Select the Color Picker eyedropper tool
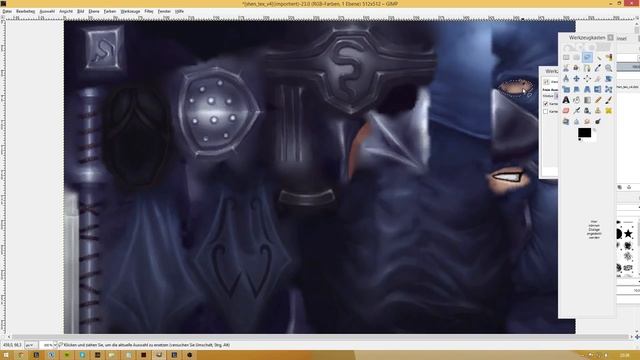This screenshot has height=360, width=640. click(598, 68)
